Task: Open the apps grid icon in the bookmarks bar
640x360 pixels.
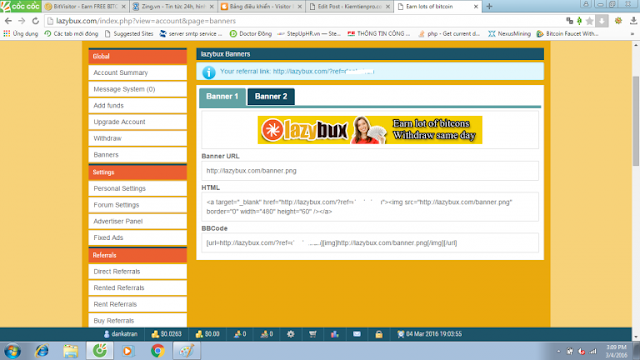Action: coord(7,34)
